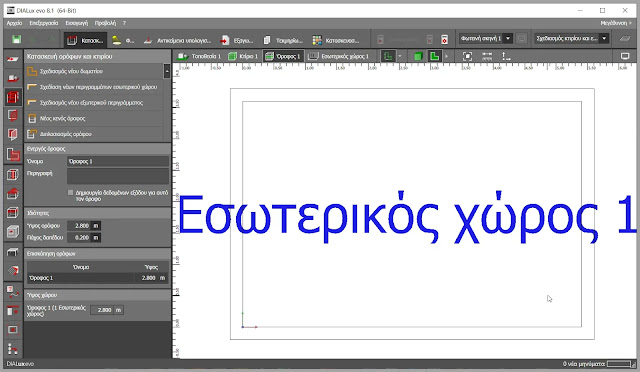This screenshot has width=640, height=372.
Task: Select the ceiling box sidebar tool
Action: [x=13, y=212]
